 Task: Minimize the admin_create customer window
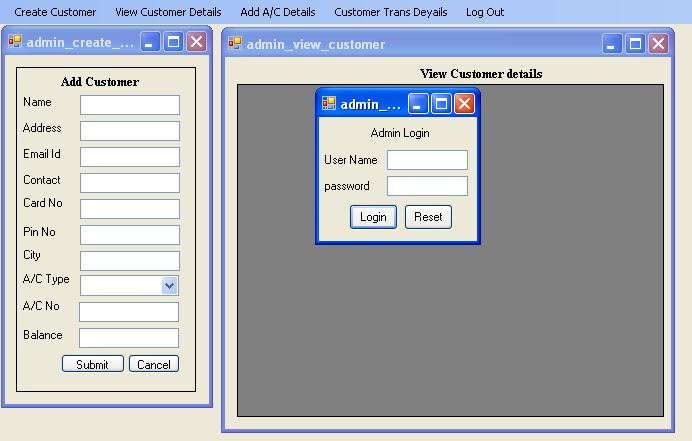150,42
